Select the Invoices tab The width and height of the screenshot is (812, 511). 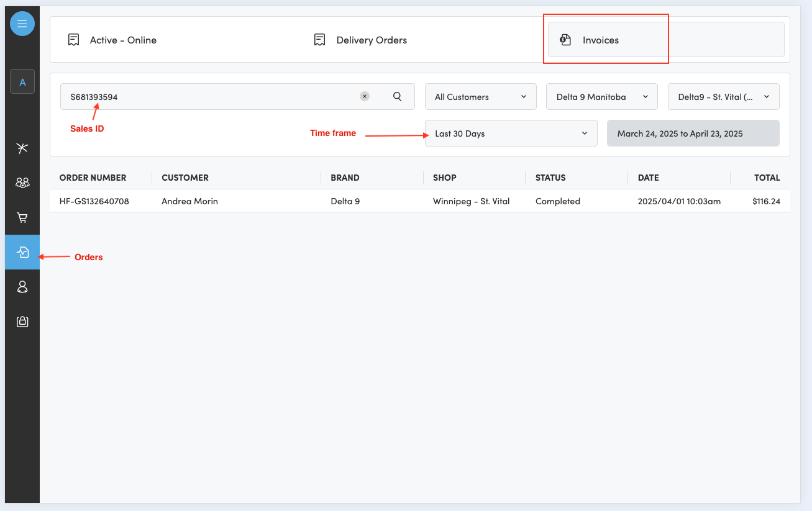tap(600, 40)
